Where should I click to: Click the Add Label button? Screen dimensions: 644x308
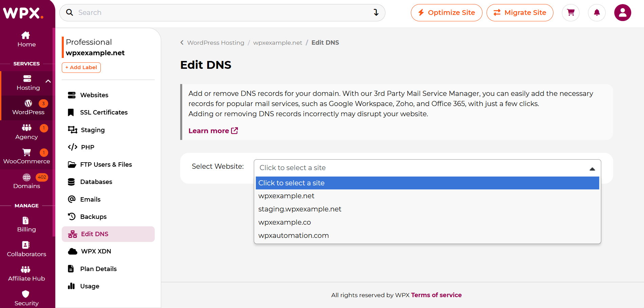81,67
